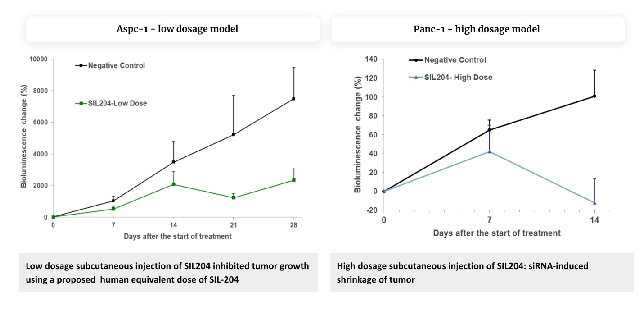The width and height of the screenshot is (644, 311).
Task: Select SIL204 High Dose triangle at day 14
Action: [x=594, y=203]
